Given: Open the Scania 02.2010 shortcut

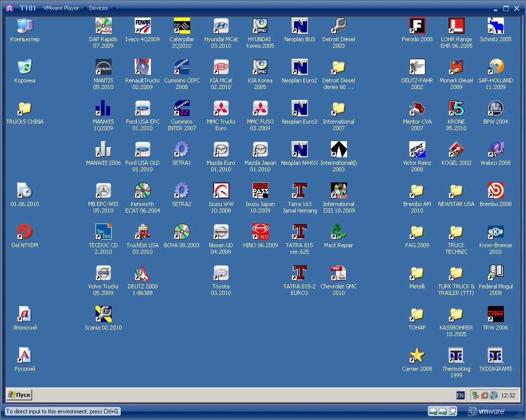Looking at the screenshot, I should (104, 314).
